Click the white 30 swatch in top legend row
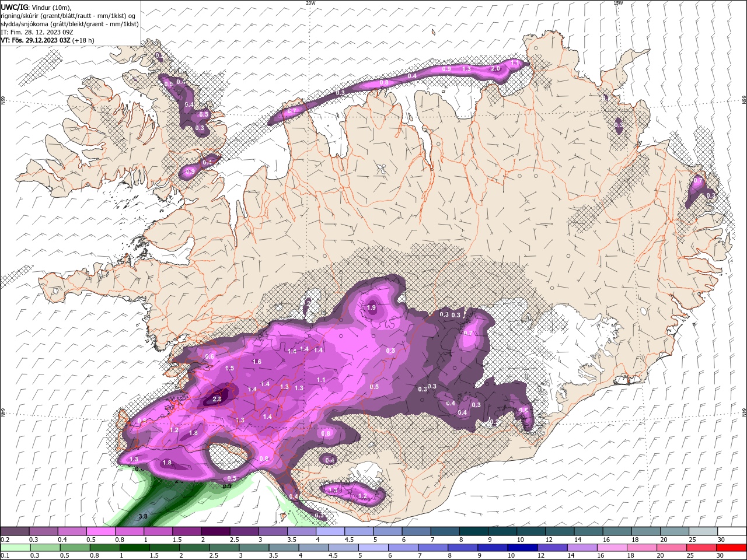Screen dimensions: 747x560 point(731,531)
